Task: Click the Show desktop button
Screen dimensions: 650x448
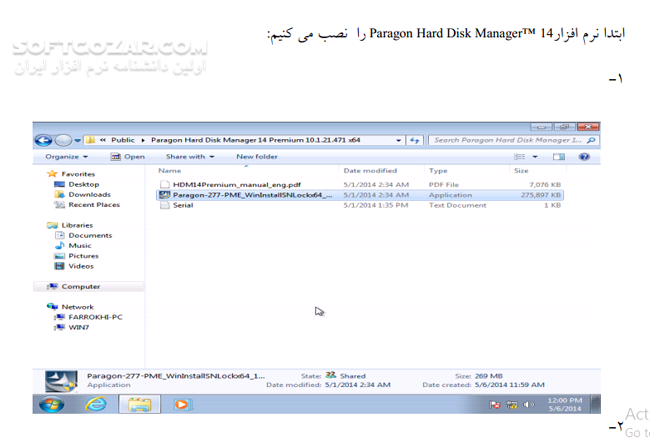Action: 595,404
